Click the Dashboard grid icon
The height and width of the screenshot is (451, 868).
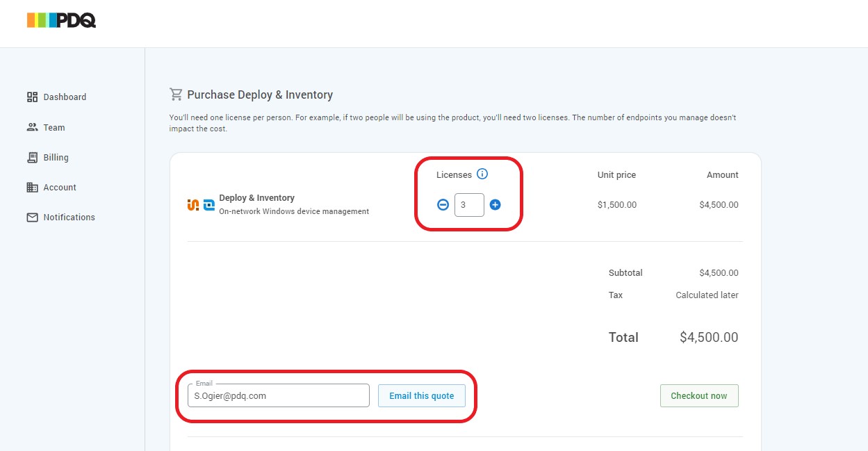32,97
